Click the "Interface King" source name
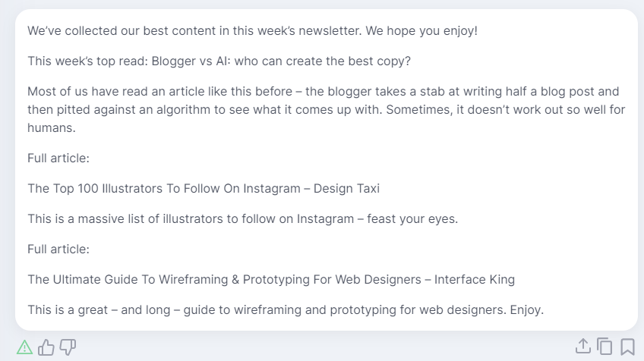The height and width of the screenshot is (361, 644). point(475,279)
